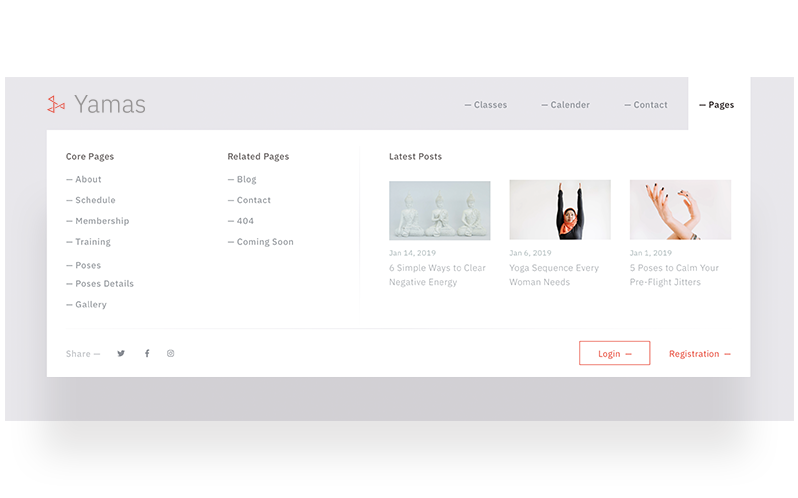Open the Membership link
The width and height of the screenshot is (798, 498).
98,221
